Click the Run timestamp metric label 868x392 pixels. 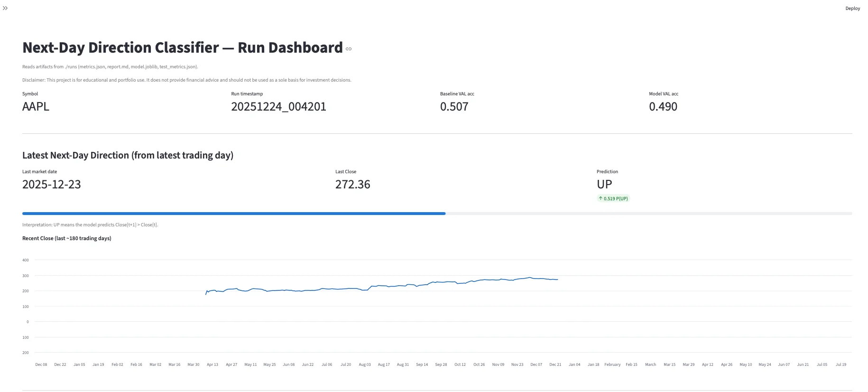pyautogui.click(x=247, y=94)
